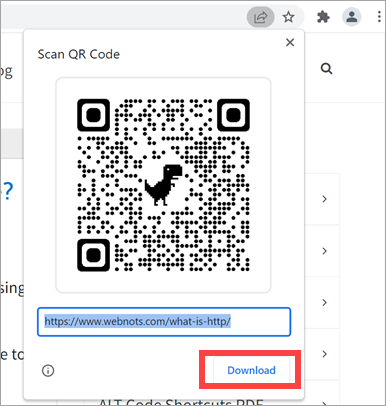The width and height of the screenshot is (386, 406).
Task: Click the Share this page icon in address bar
Action: [260, 17]
